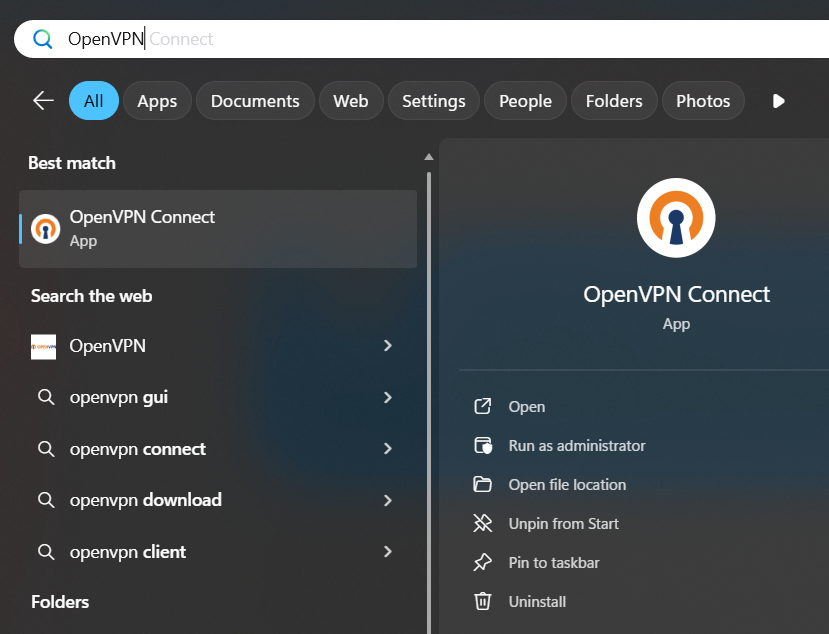The height and width of the screenshot is (634, 829).
Task: Choose Run as administrator
Action: click(x=577, y=446)
